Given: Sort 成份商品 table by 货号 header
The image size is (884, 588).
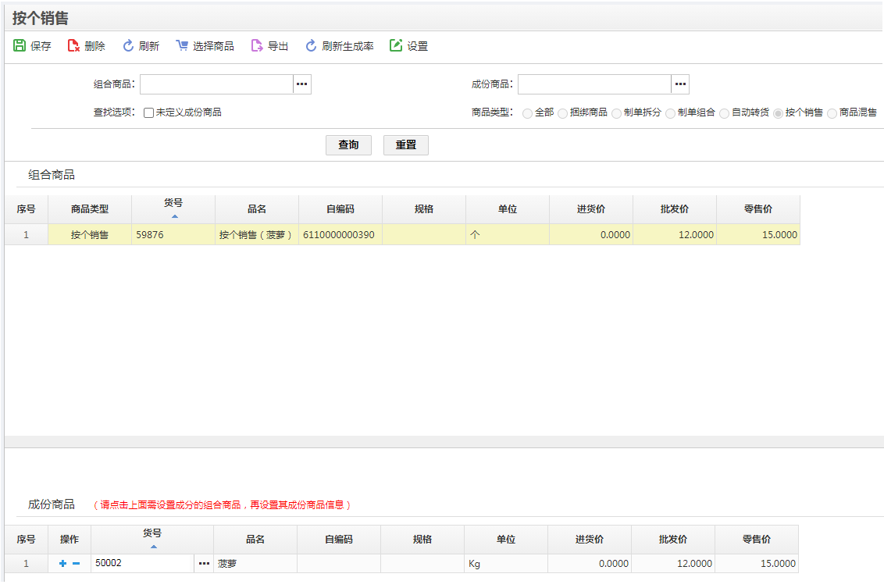Looking at the screenshot, I should tap(152, 539).
